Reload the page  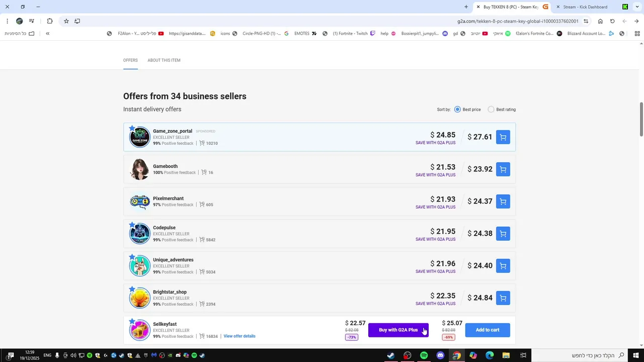(612, 21)
